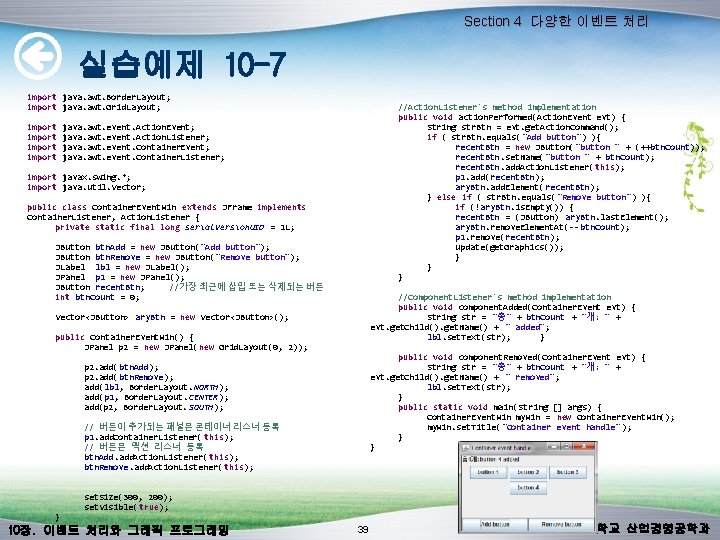Click the 'import javax.swing.*;' line
Screen dimensions: 720x540
click(79, 177)
